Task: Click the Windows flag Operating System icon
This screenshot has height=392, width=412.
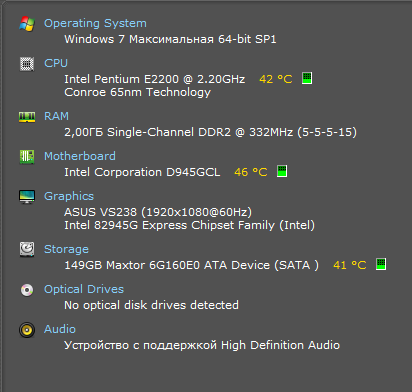Action: point(27,24)
